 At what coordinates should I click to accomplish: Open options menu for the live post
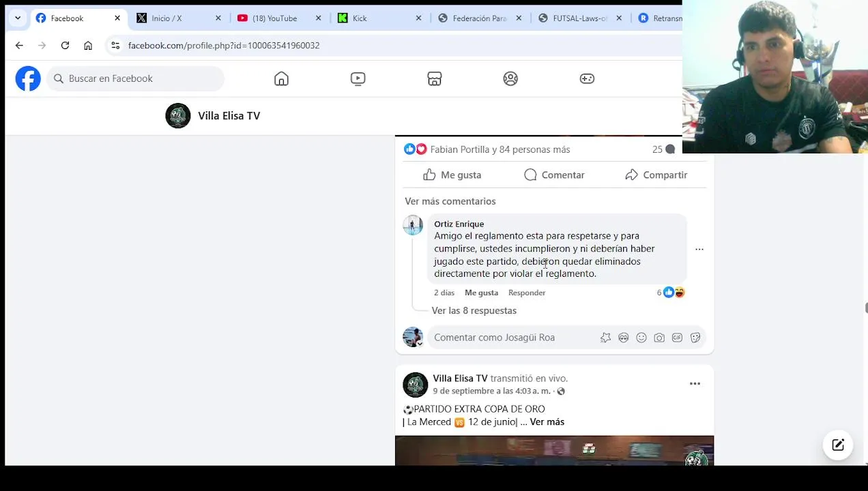[695, 384]
